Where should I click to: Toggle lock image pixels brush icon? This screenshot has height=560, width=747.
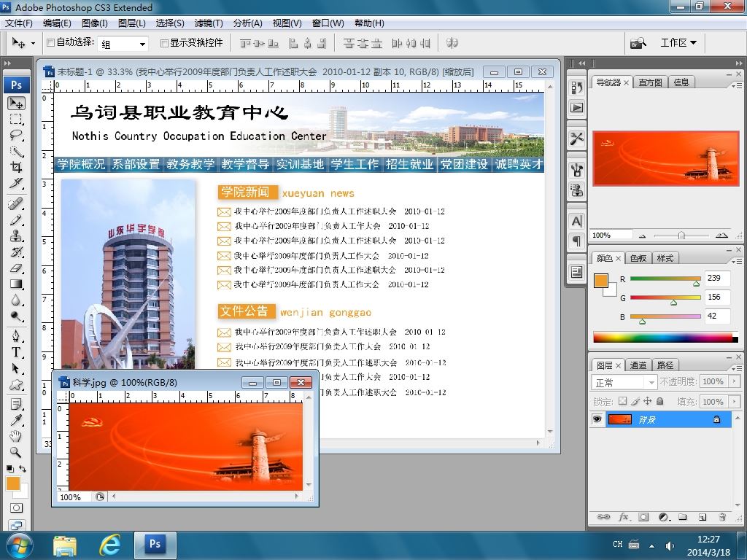coord(635,401)
